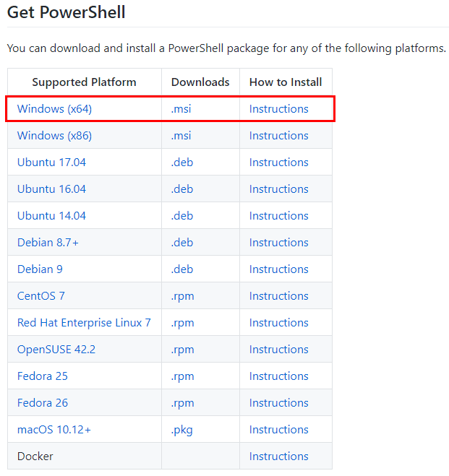Screen dimensions: 449x476
Task: Open Instructions for Docker
Action: (x=278, y=456)
